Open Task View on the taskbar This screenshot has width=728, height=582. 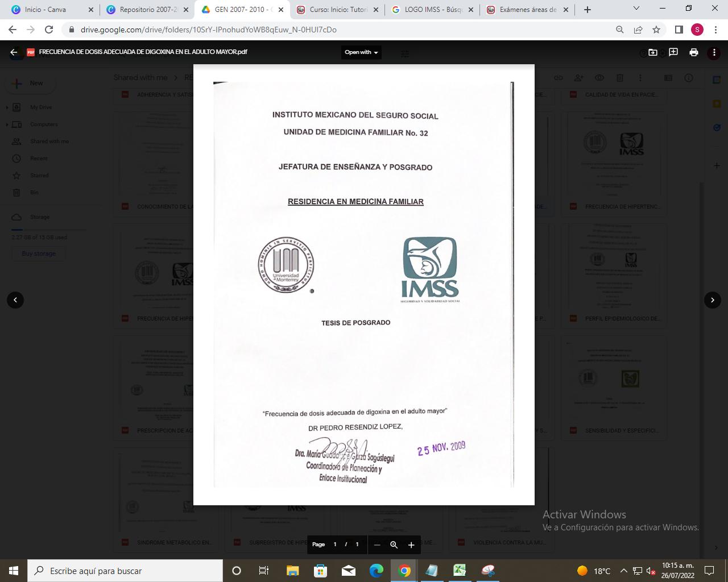(264, 571)
